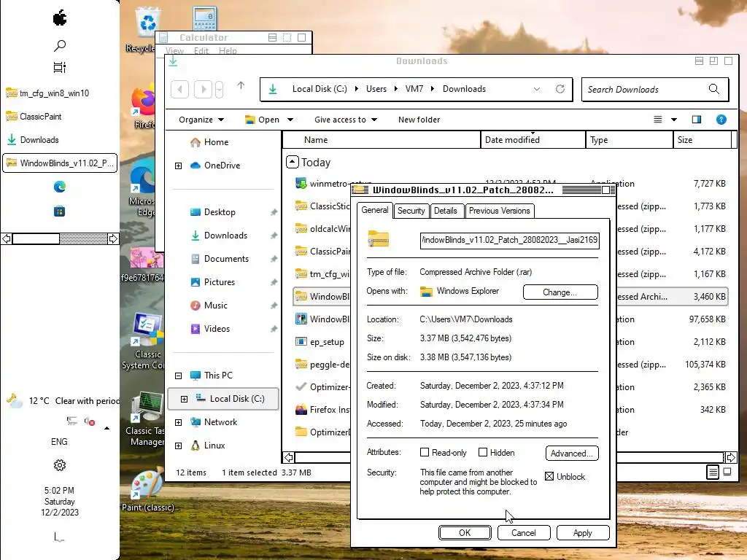Expand the Network tree node
Viewport: 747px width, 560px height.
pos(178,422)
